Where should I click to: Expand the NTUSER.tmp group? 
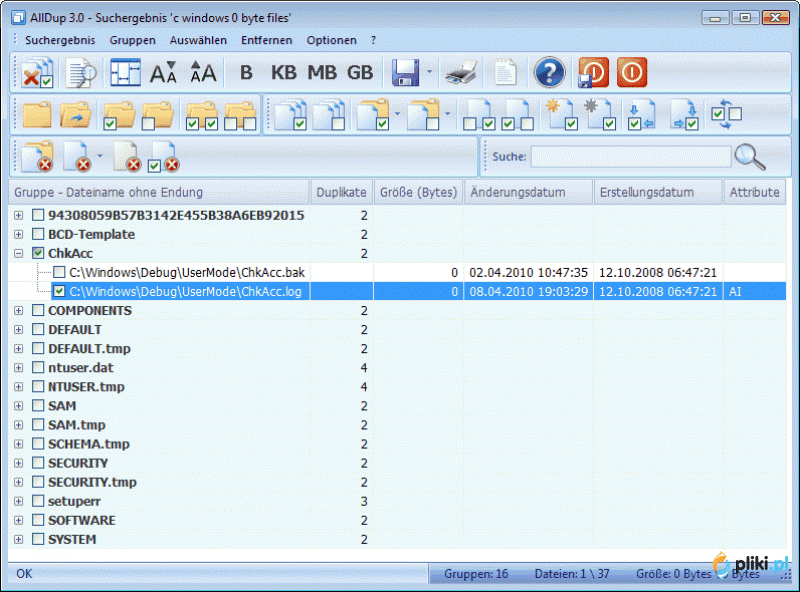pos(18,387)
